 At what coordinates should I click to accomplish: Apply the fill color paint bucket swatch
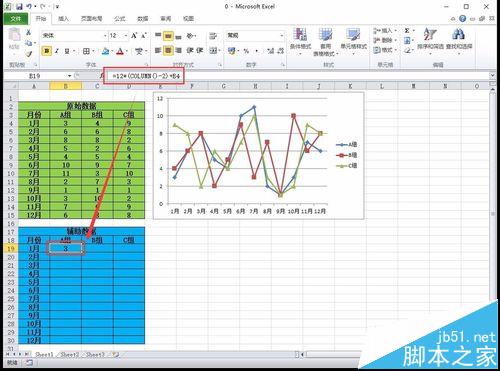[x=106, y=51]
